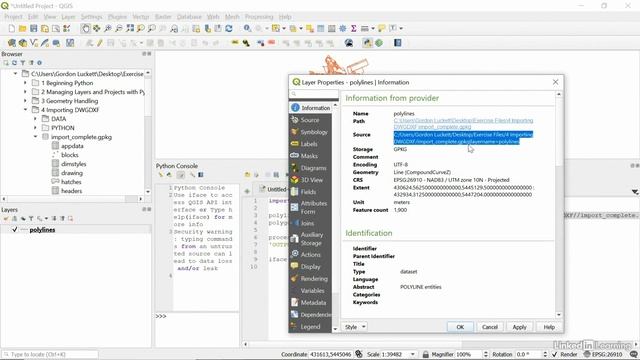Open the Vector menu
The width and height of the screenshot is (640, 360).
141,17
